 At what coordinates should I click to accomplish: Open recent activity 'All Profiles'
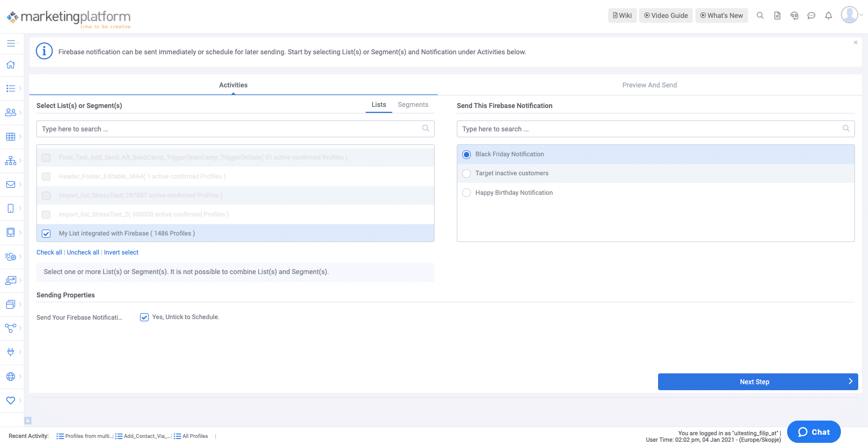point(191,436)
